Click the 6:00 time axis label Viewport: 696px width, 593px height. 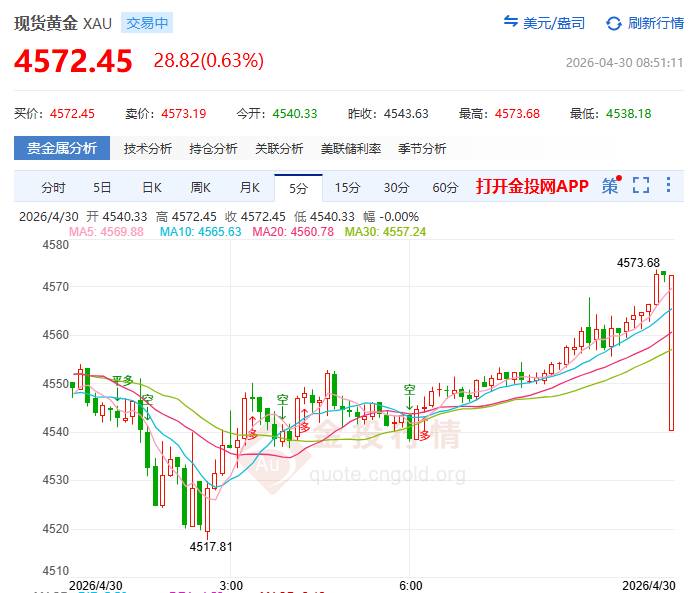point(411,585)
